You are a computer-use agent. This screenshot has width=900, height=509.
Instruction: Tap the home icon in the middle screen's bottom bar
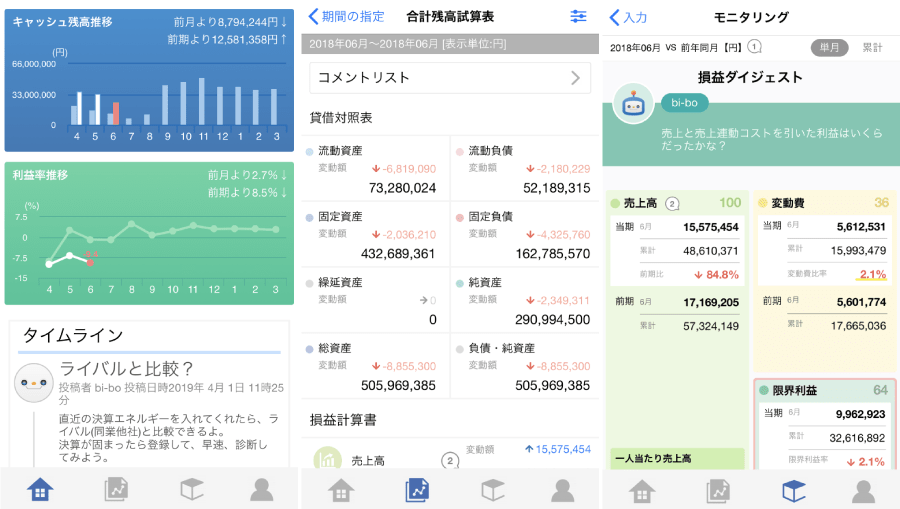pyautogui.click(x=341, y=491)
